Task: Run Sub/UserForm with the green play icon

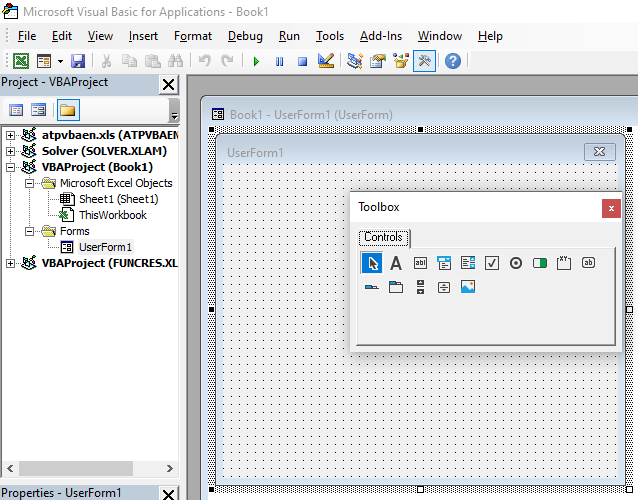Action: coord(256,61)
